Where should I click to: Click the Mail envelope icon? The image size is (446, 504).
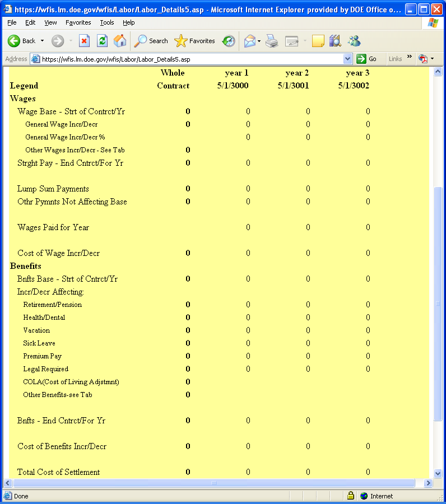pos(249,41)
